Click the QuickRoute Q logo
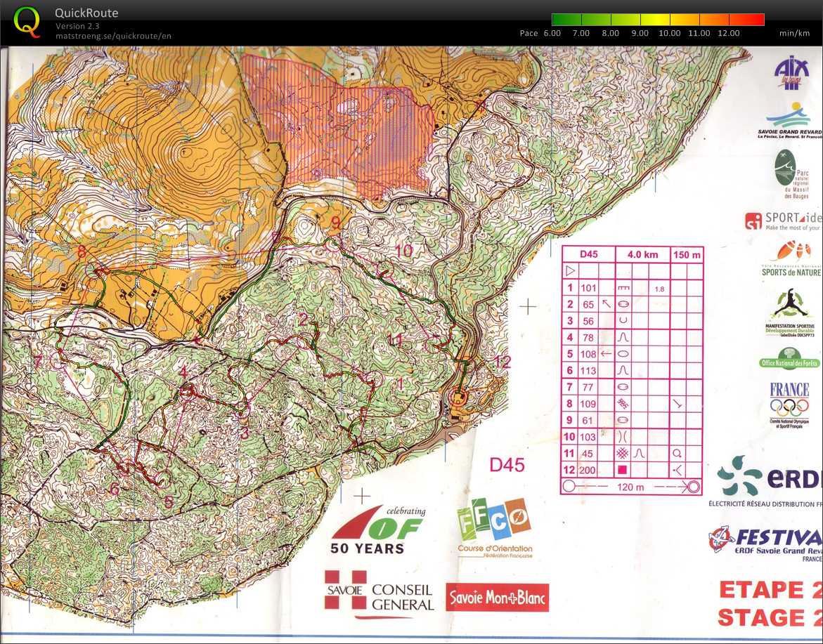823x644 pixels. coord(26,22)
